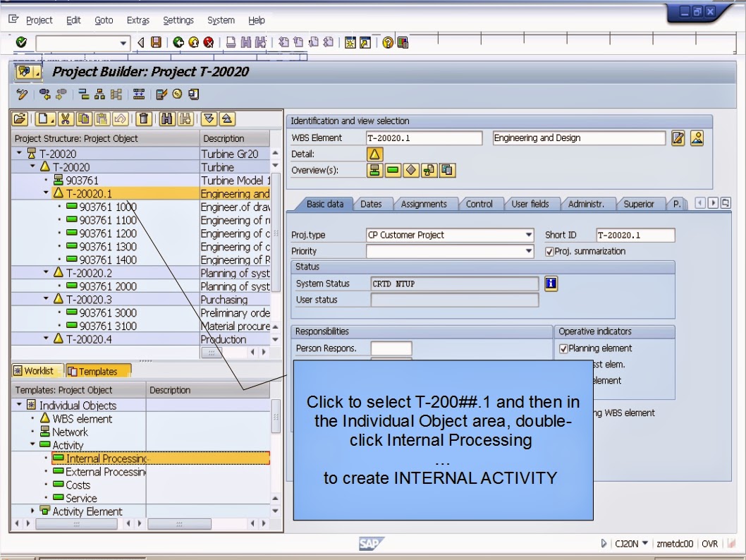The height and width of the screenshot is (560, 746).
Task: Click the green Enter checkmark button
Action: tap(20, 42)
